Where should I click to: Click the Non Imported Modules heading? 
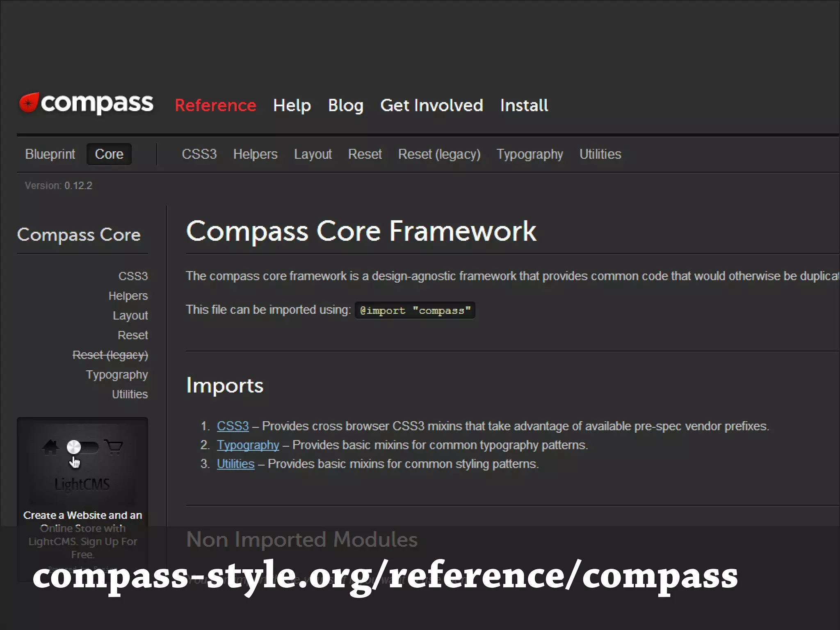(302, 539)
